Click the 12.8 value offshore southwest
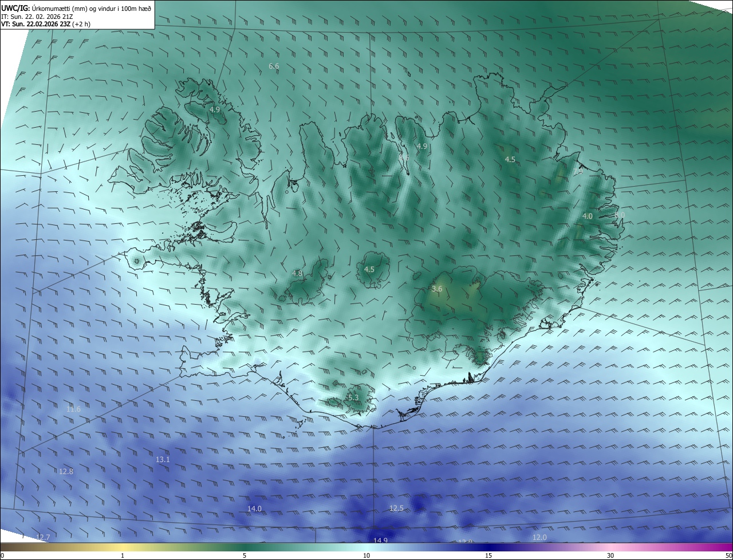 [66, 471]
